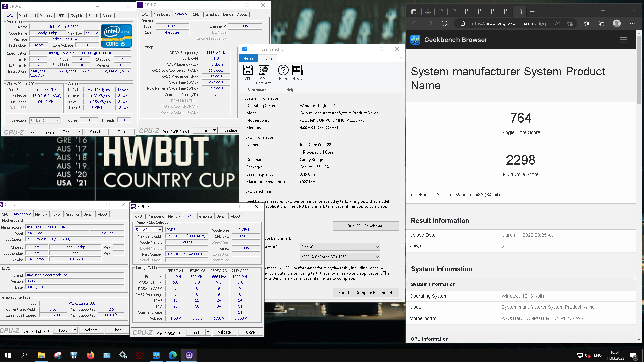This screenshot has width=644, height=362.
Task: Open Geekbench Help icon
Action: 283,73
